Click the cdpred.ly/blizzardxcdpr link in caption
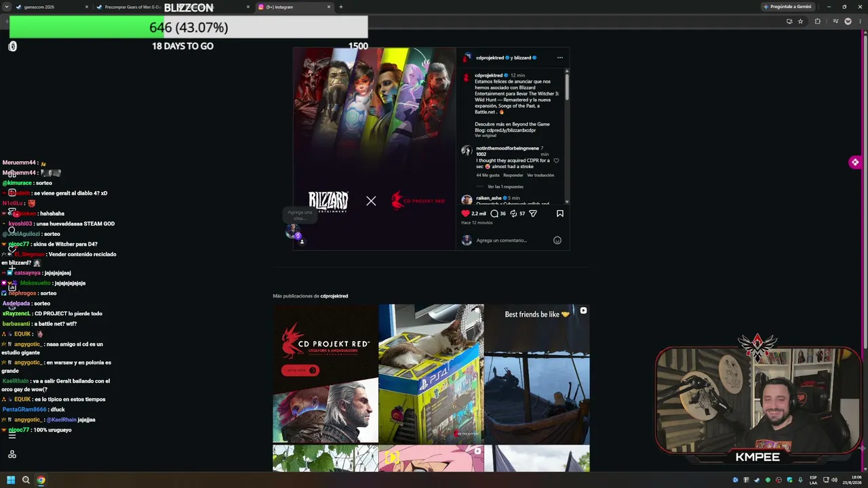868x488 pixels. pos(511,130)
